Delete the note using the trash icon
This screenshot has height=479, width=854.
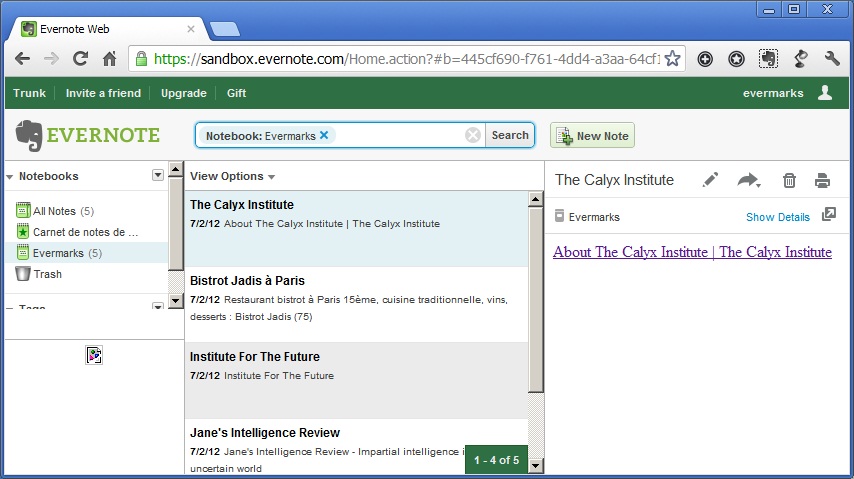coord(789,180)
